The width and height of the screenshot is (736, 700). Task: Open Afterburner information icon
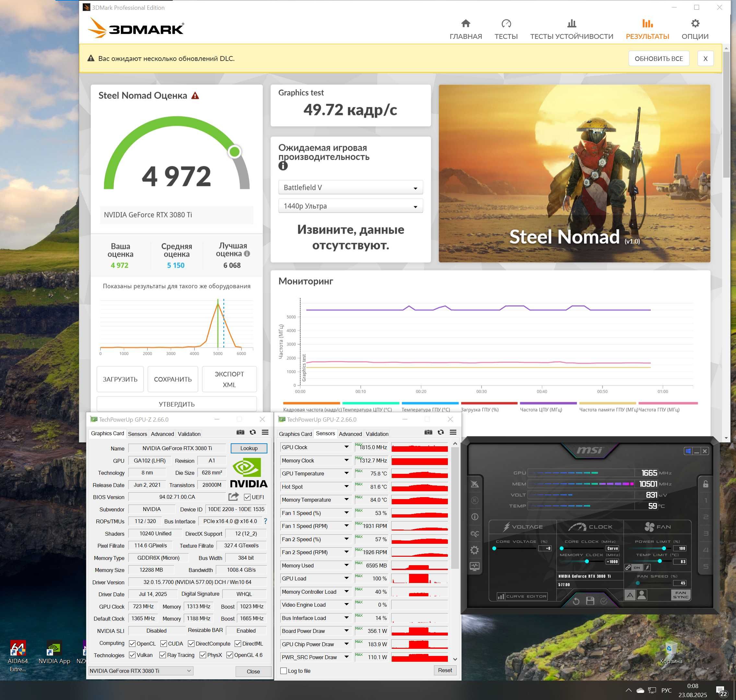click(x=474, y=517)
